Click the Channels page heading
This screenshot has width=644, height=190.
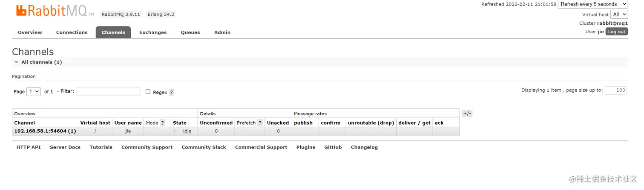pyautogui.click(x=33, y=52)
